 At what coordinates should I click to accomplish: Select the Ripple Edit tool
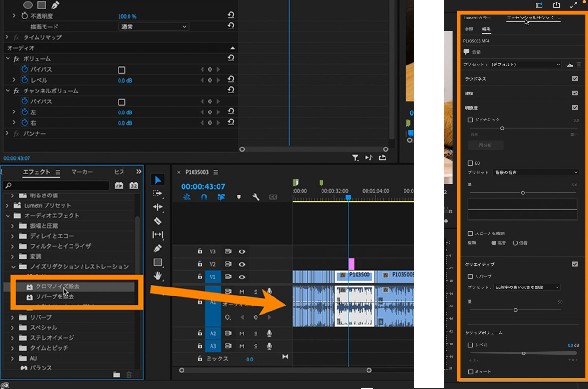point(158,207)
